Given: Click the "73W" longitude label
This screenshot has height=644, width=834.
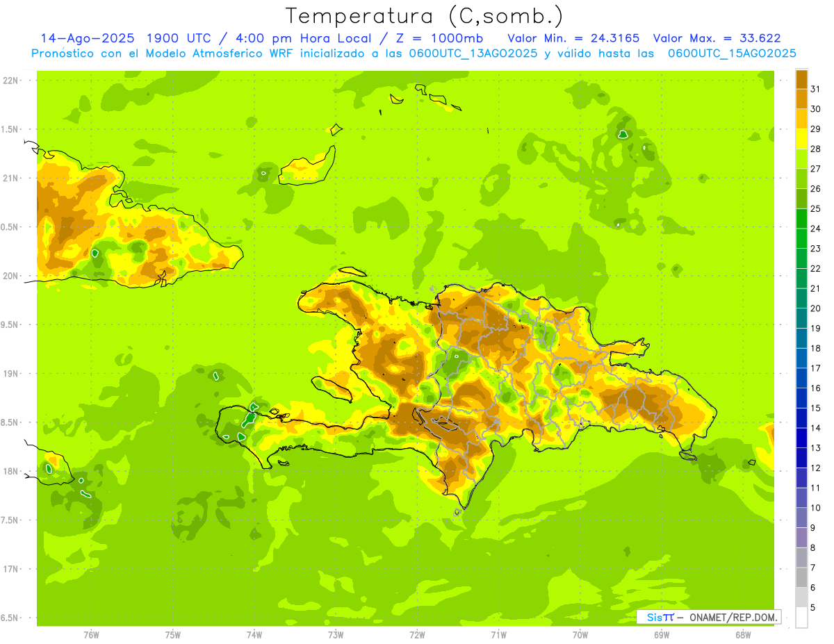Looking at the screenshot, I should point(336,635).
